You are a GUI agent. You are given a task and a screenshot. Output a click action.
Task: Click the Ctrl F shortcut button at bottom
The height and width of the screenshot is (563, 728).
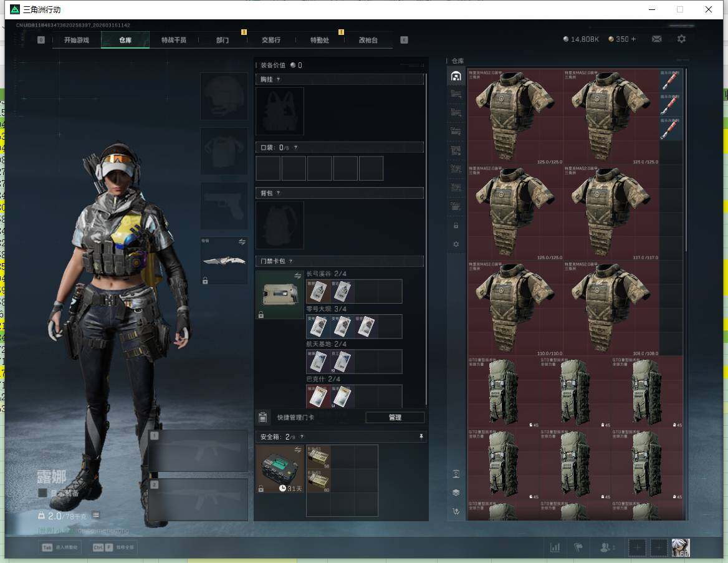pos(113,547)
